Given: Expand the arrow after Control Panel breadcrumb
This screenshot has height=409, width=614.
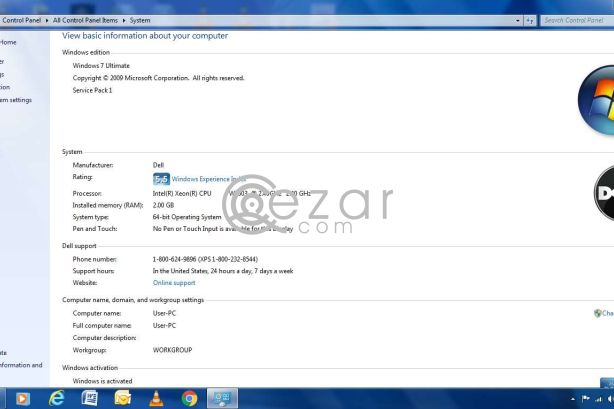Looking at the screenshot, I should click(x=47, y=20).
